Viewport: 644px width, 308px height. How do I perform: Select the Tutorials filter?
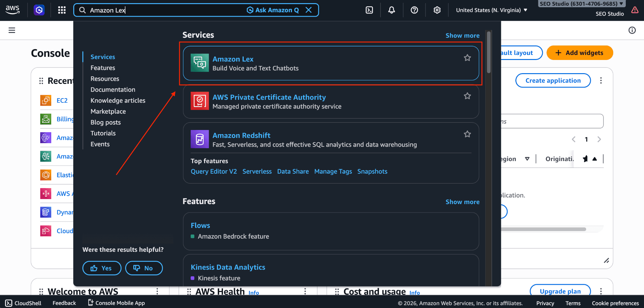[x=103, y=133]
